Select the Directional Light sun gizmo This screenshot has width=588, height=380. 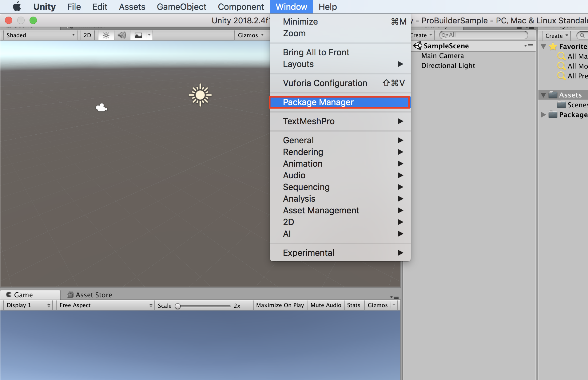tap(200, 95)
